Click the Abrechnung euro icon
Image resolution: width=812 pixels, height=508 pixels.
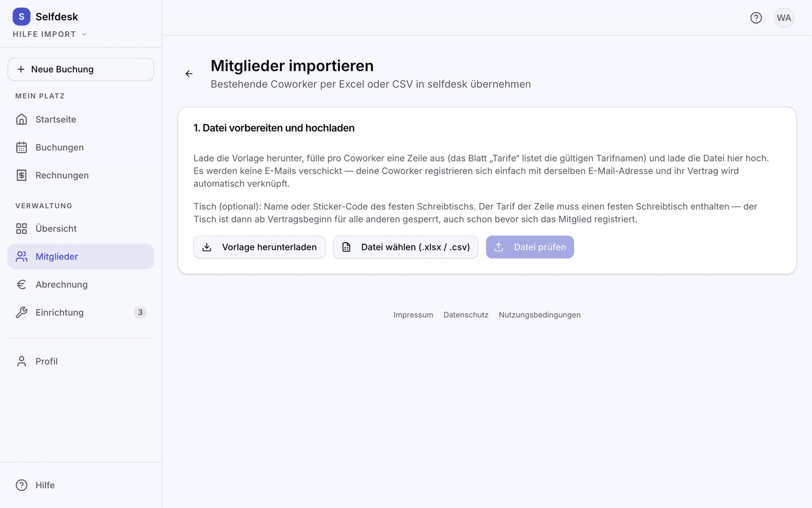pos(21,284)
